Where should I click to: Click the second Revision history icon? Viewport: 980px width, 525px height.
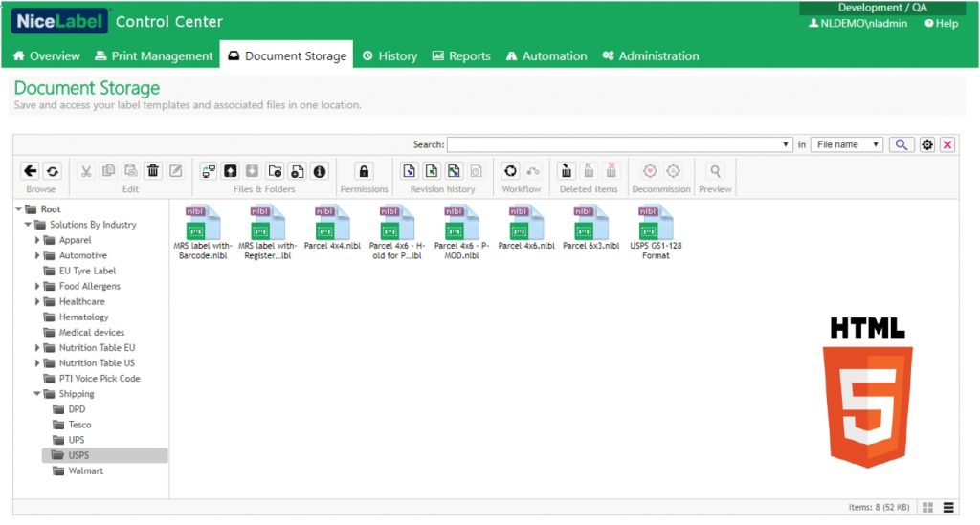432,171
